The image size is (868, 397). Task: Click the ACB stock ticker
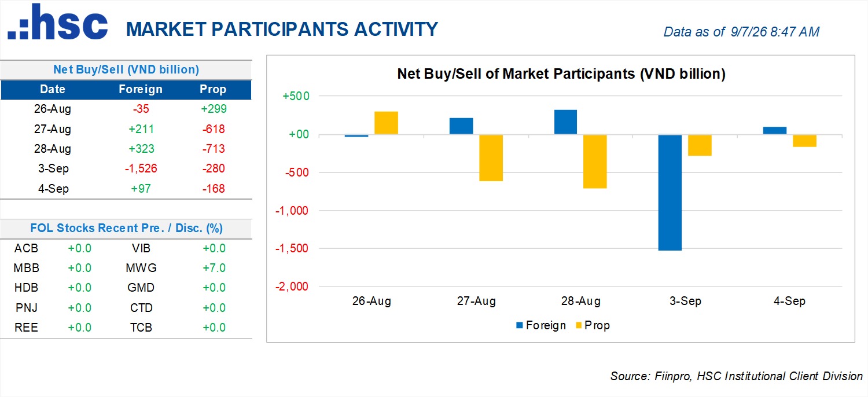pyautogui.click(x=26, y=248)
